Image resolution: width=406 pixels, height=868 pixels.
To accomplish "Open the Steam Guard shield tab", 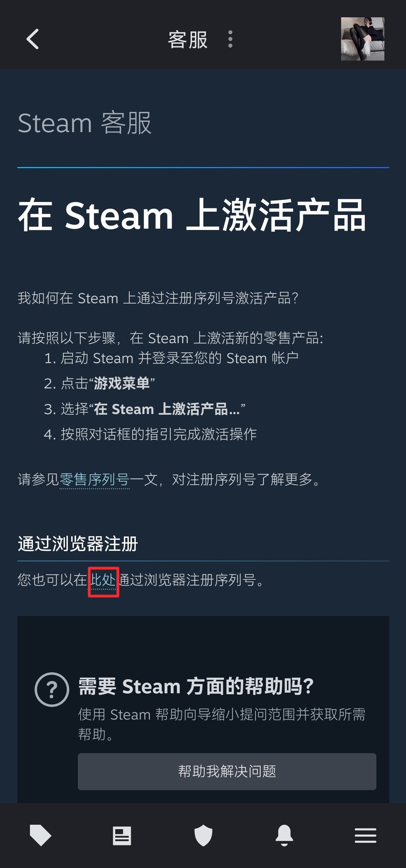I will pos(203,835).
